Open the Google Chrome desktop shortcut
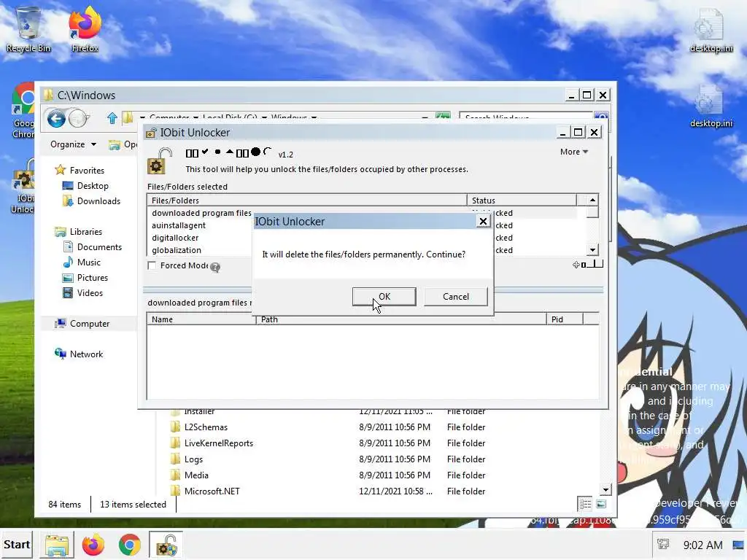747x560 pixels. pyautogui.click(x=23, y=111)
